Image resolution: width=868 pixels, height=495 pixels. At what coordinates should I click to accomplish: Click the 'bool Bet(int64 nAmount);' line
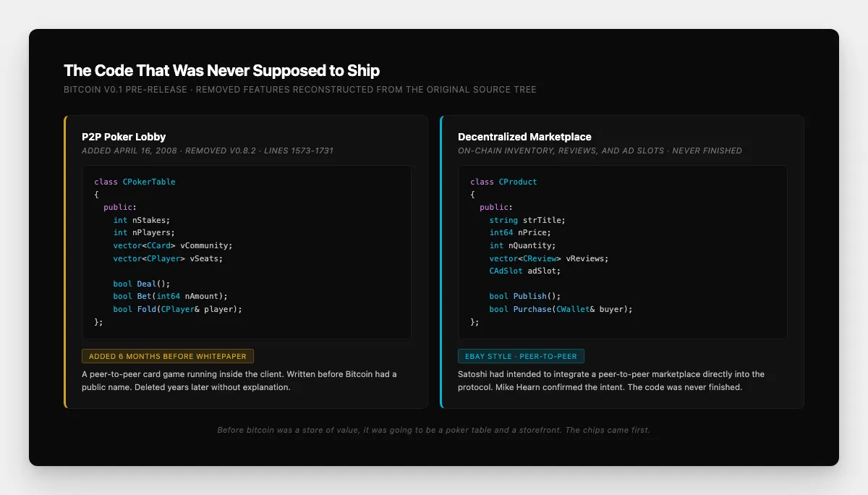[170, 296]
